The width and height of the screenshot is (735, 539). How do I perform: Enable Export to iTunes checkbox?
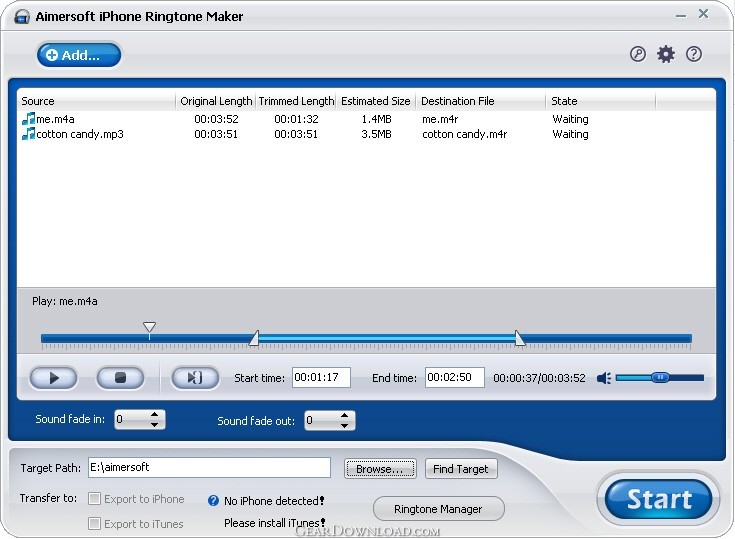pos(94,524)
